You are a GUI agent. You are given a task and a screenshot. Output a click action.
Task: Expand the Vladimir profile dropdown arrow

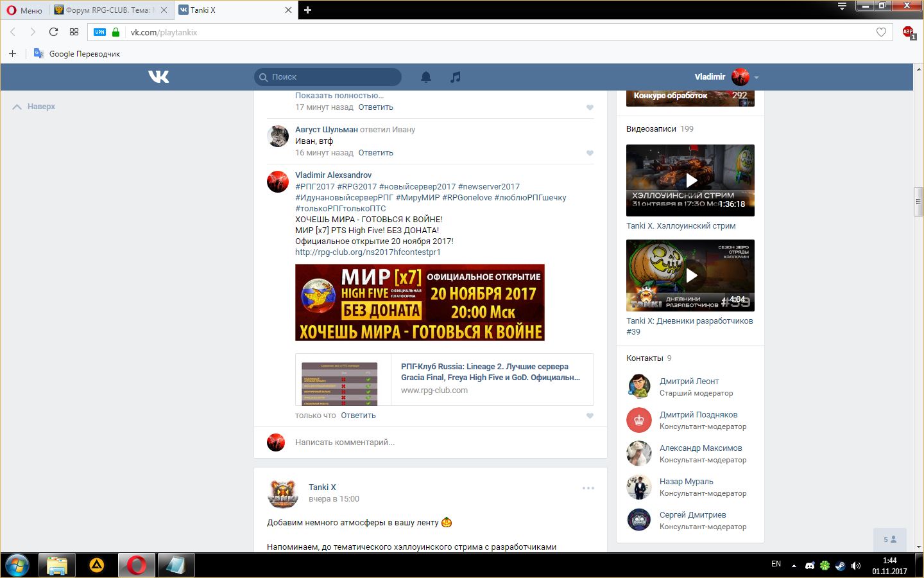[x=757, y=77]
